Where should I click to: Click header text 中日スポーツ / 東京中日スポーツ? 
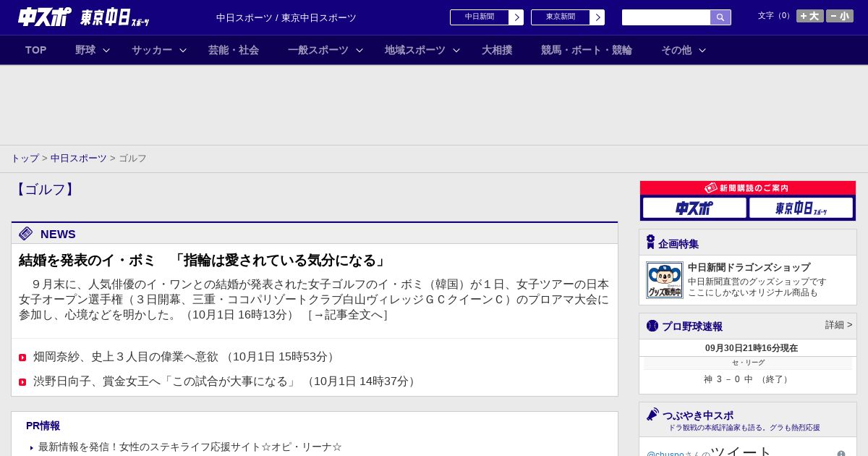[286, 18]
